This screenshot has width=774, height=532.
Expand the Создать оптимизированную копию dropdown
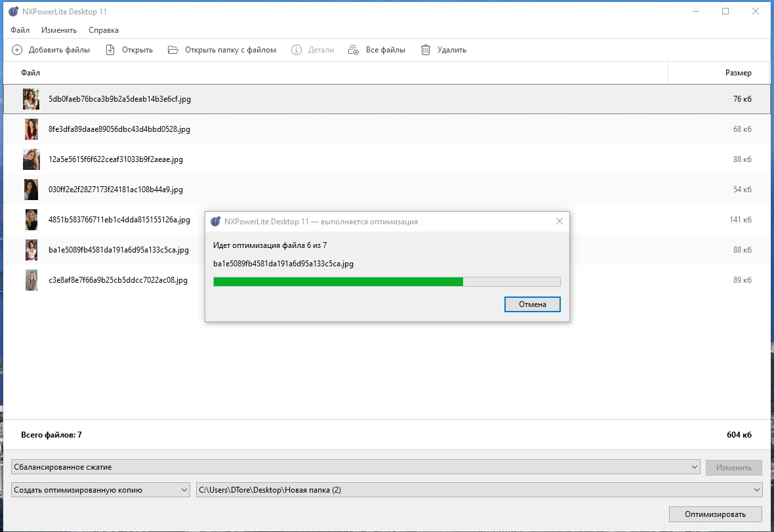[x=184, y=490]
